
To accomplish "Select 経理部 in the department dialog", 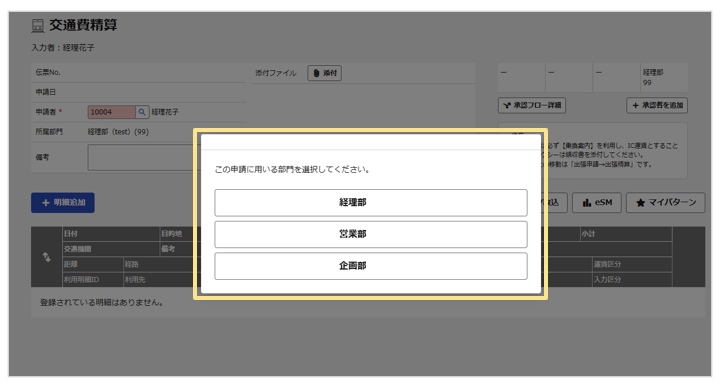I will [371, 203].
